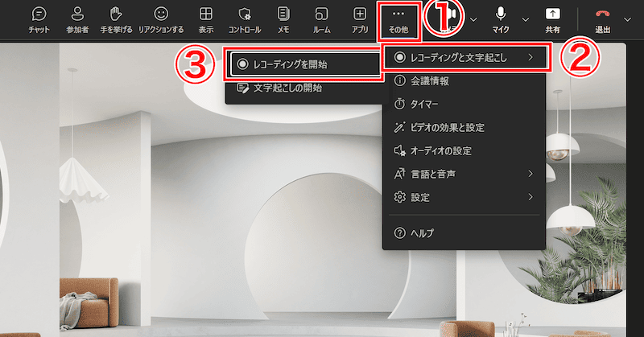Open the アプリ apps panel
644x337 pixels.
[x=360, y=19]
